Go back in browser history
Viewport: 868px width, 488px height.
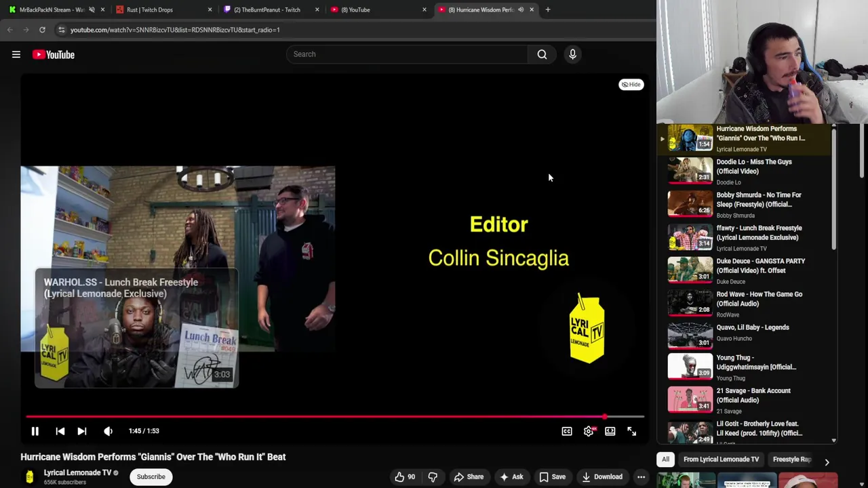[x=10, y=30]
